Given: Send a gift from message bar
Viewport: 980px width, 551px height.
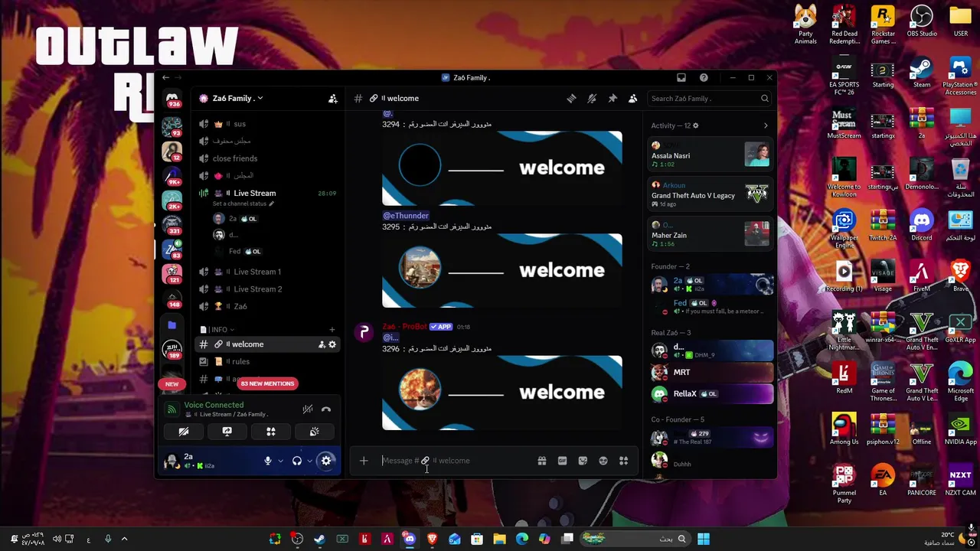Looking at the screenshot, I should (x=541, y=461).
